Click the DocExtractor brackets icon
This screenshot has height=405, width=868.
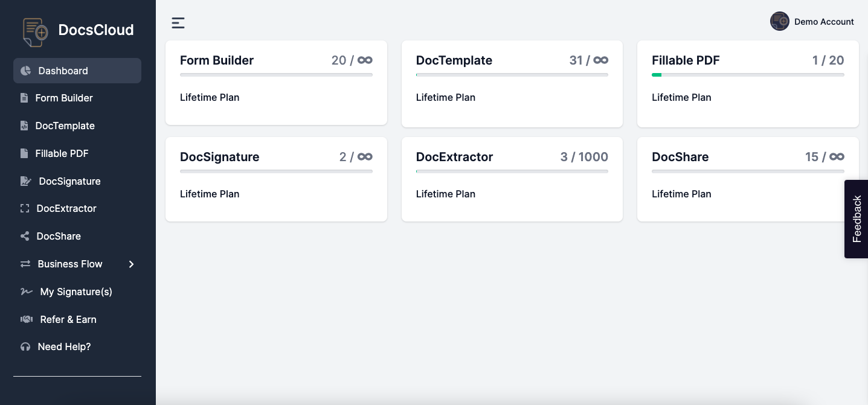coord(25,208)
